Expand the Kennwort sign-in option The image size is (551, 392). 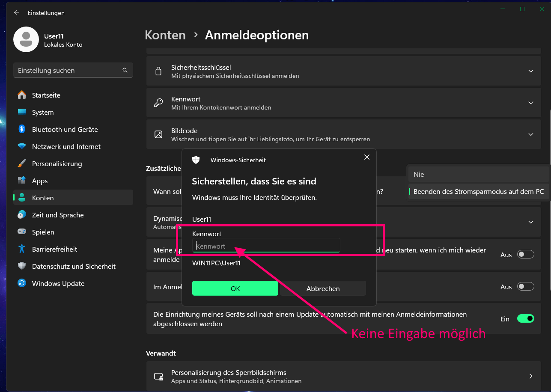[531, 103]
